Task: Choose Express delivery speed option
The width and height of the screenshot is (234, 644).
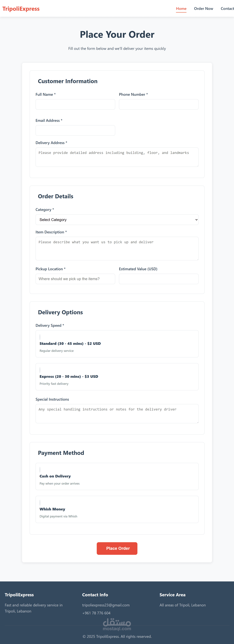Action: click(x=117, y=376)
